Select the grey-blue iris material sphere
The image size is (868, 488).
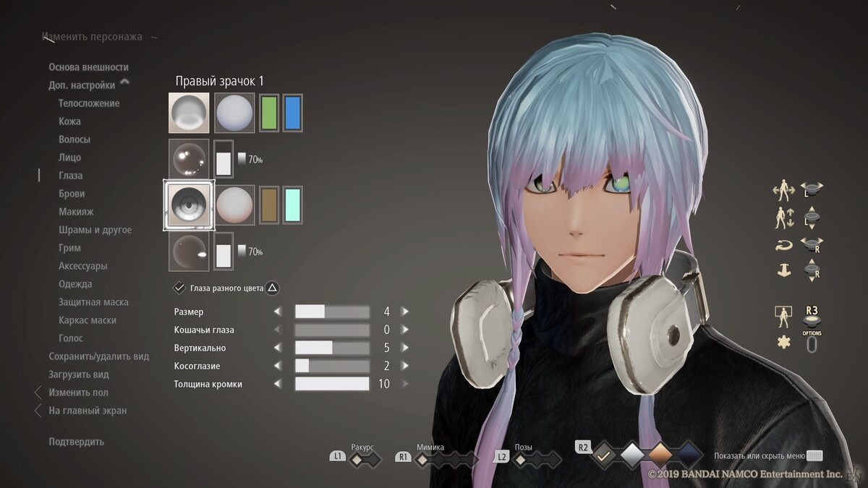(235, 113)
